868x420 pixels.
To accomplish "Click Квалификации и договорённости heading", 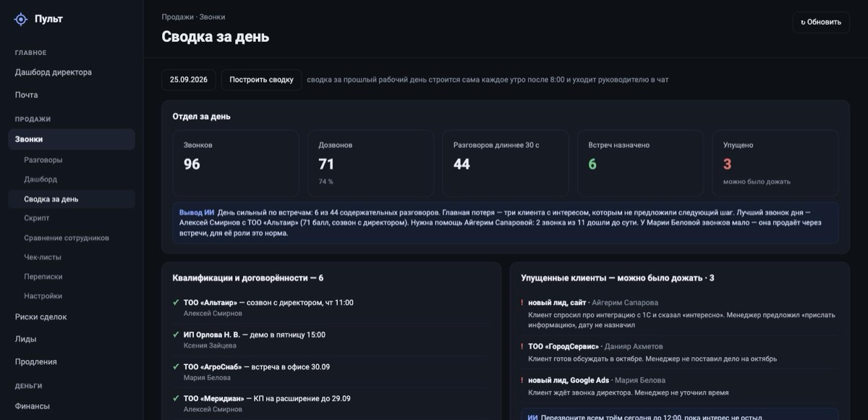I will (248, 278).
